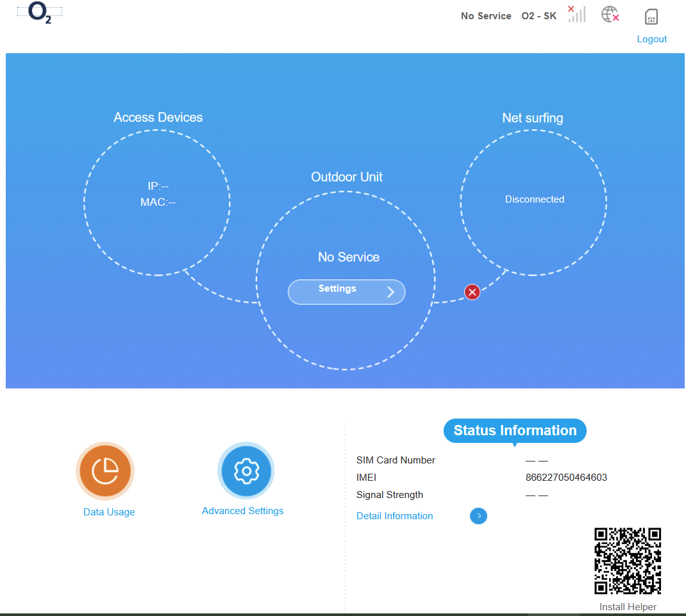
Task: Click the 'No Service' text in header
Action: click(486, 16)
